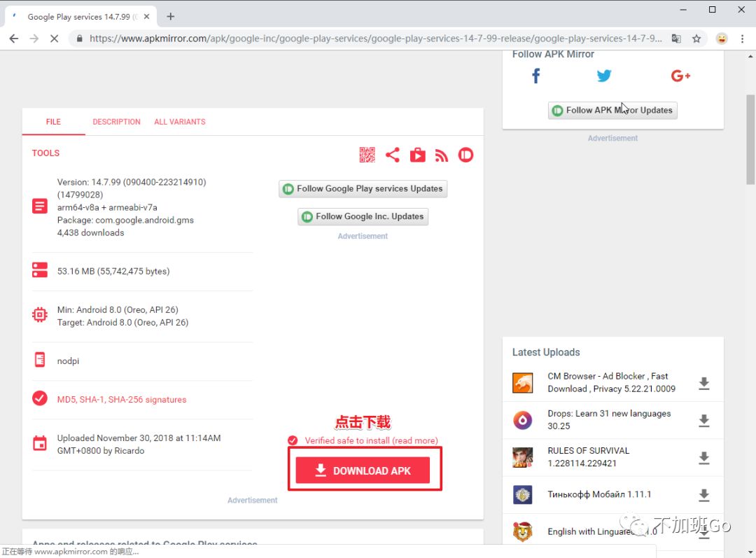Click the CM Browser app thumbnail
756x558 pixels.
523,383
